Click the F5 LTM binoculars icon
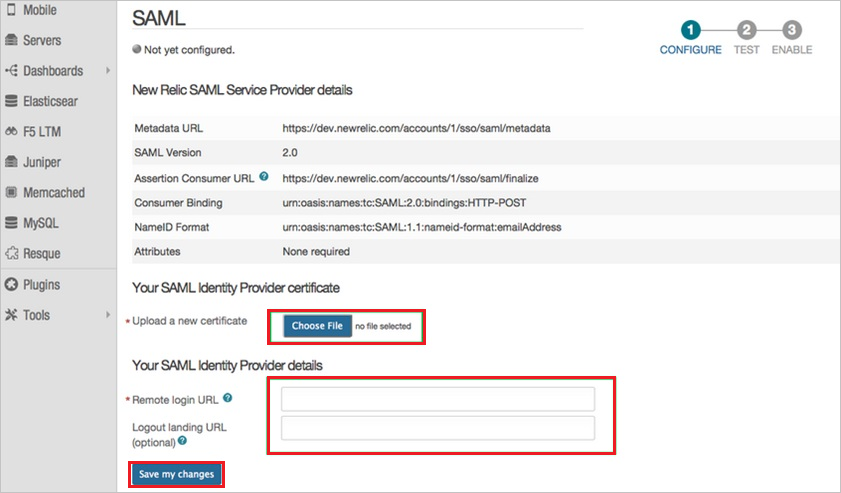This screenshot has height=493, width=841. click(11, 131)
